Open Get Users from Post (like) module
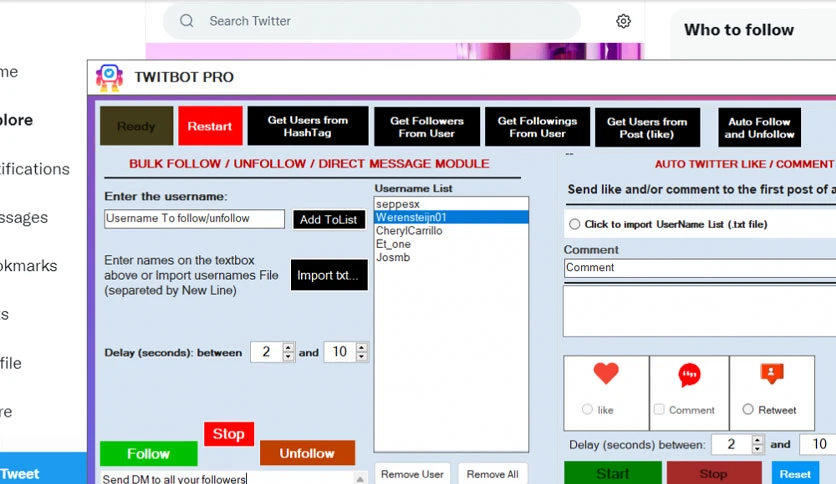The height and width of the screenshot is (484, 836). (647, 127)
